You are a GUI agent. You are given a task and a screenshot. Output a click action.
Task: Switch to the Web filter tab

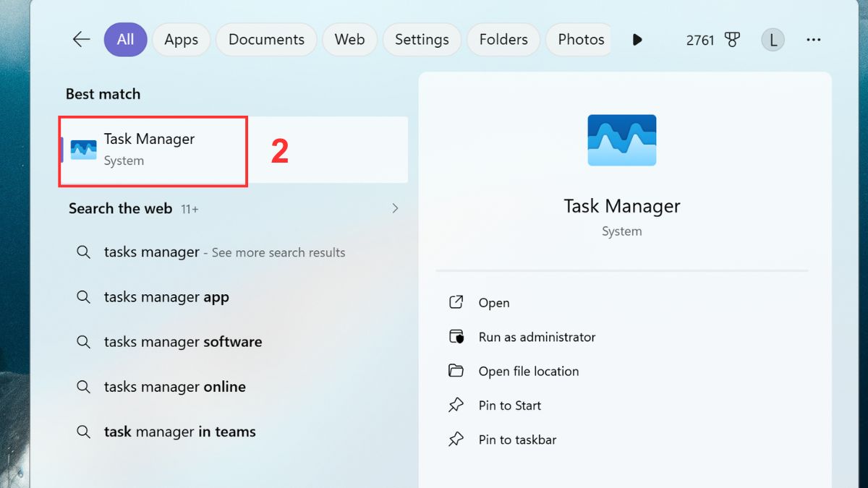point(349,40)
